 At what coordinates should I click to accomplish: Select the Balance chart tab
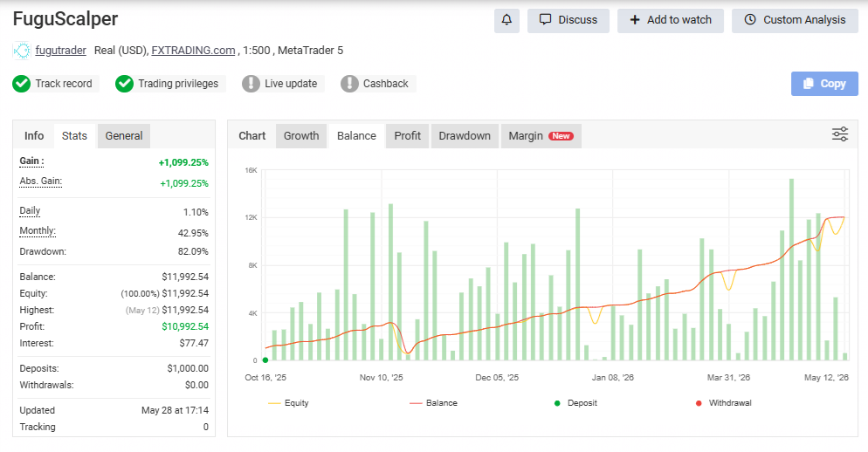(x=356, y=135)
